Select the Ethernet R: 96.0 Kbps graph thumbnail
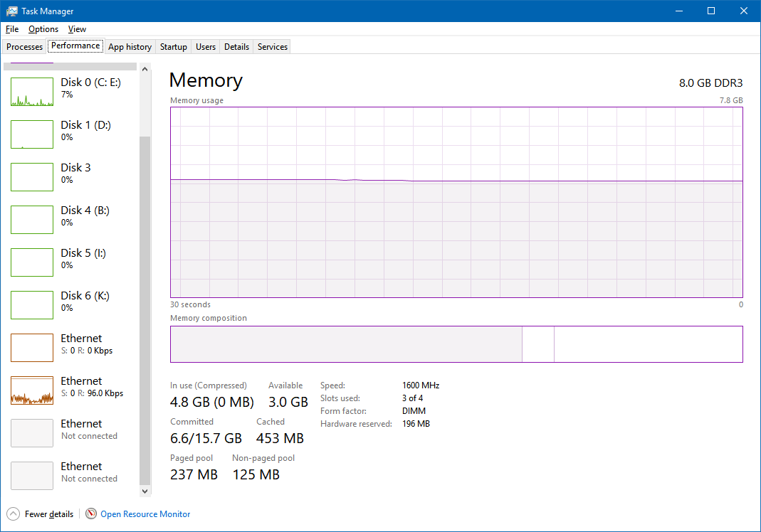This screenshot has height=532, width=761. point(32,390)
